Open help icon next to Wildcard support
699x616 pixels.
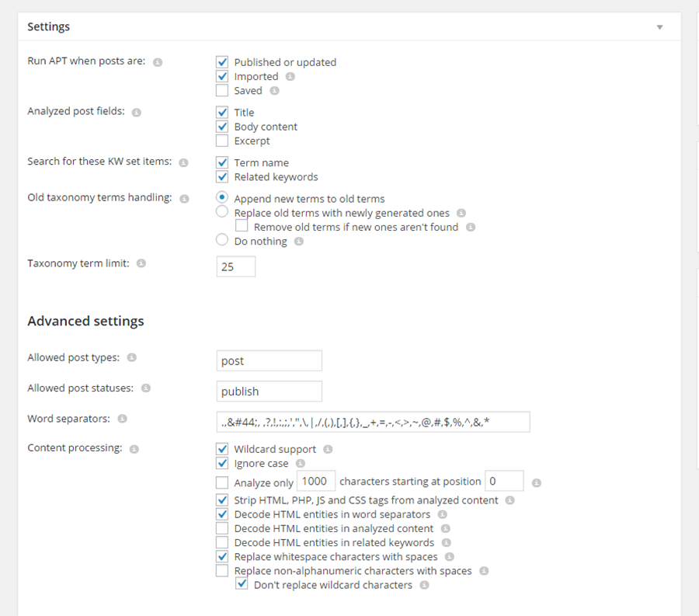click(x=327, y=449)
